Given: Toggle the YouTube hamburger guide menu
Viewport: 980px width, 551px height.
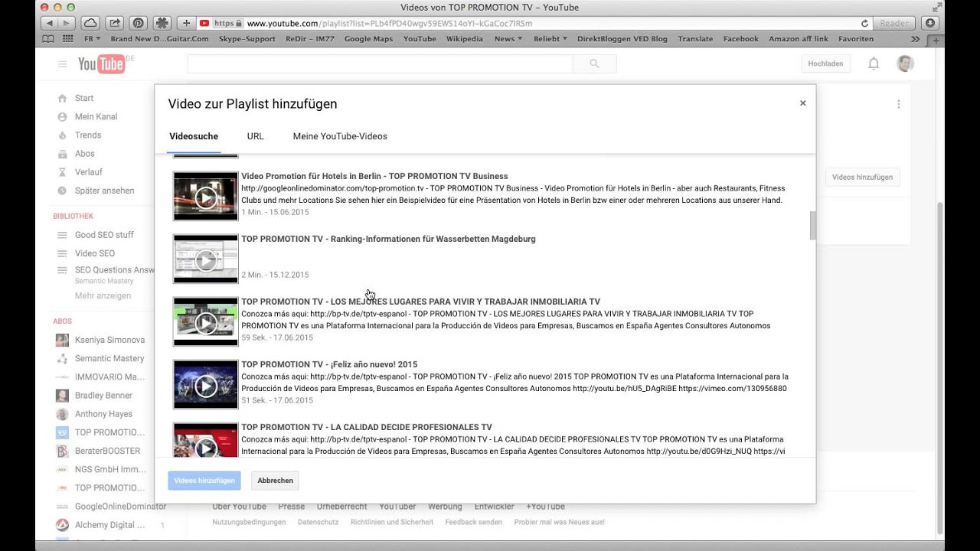Looking at the screenshot, I should [x=63, y=64].
